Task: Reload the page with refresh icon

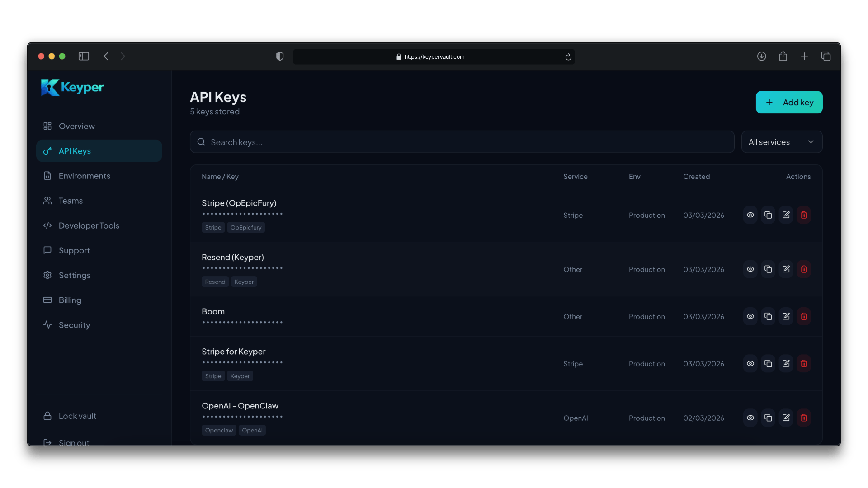Action: coord(568,57)
